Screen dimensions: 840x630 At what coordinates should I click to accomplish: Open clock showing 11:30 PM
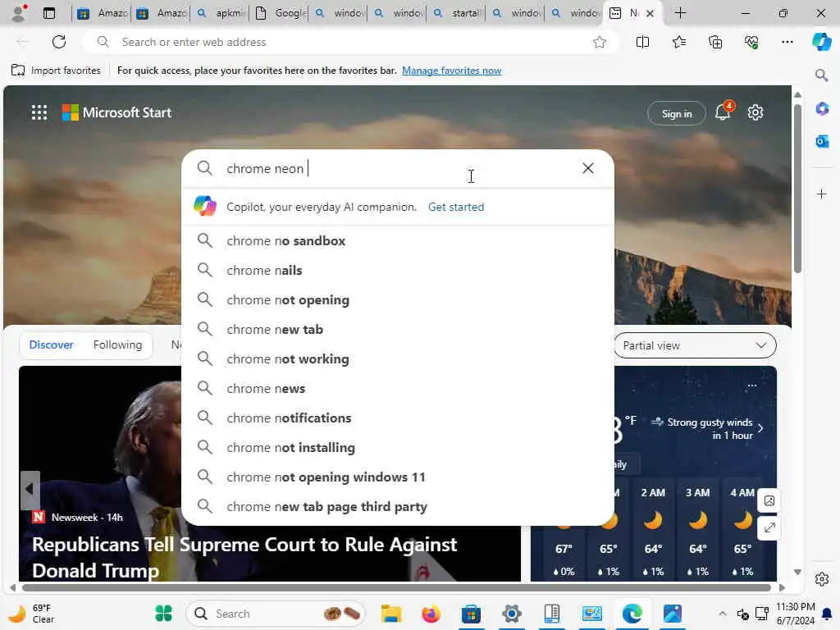coord(795,614)
